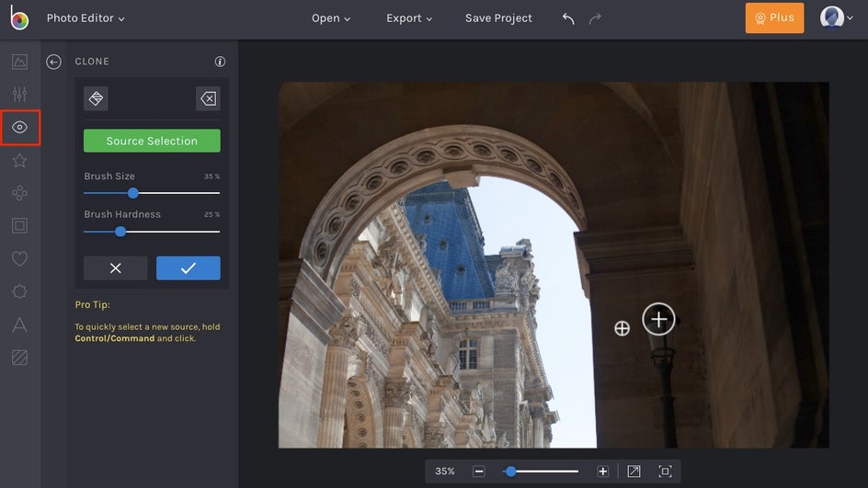Viewport: 868px width, 488px height.
Task: Select the clone stamp brush mode
Action: coord(96,98)
